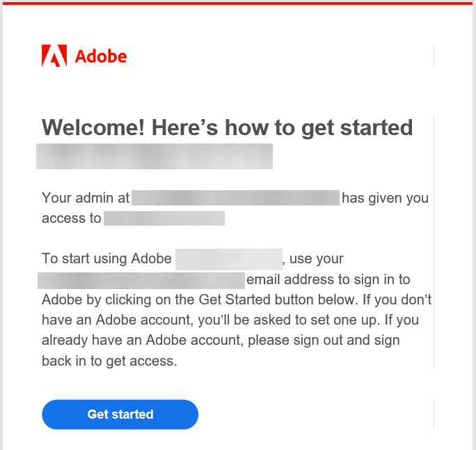This screenshot has height=450, width=476.
Task: Click the 'please sign out and sign' text line
Action: pyautogui.click(x=324, y=341)
